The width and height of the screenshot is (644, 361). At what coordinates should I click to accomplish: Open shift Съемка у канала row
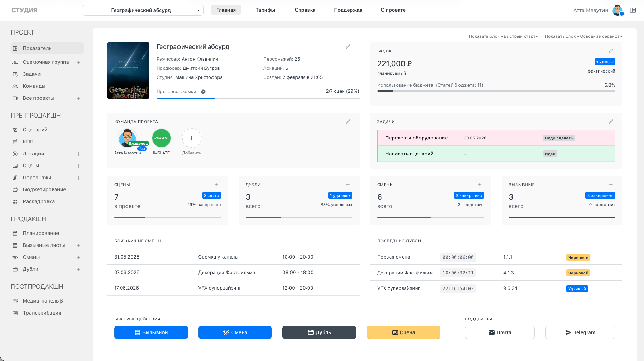(233, 257)
